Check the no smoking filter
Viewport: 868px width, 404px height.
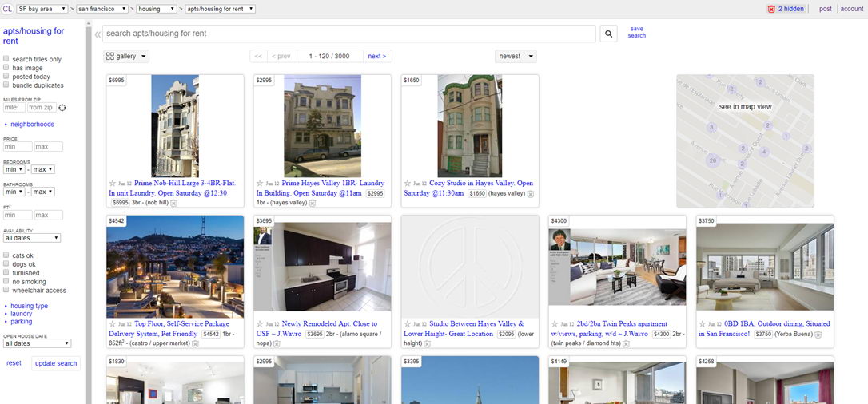pos(6,281)
